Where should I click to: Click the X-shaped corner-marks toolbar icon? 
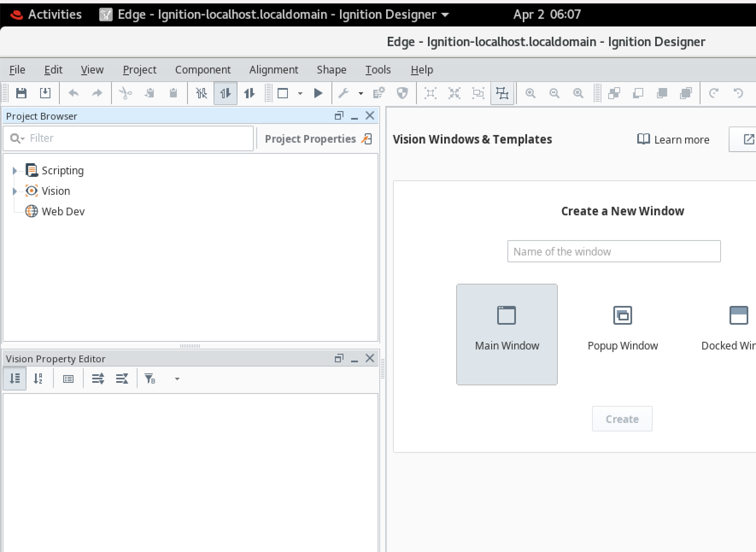click(x=454, y=93)
